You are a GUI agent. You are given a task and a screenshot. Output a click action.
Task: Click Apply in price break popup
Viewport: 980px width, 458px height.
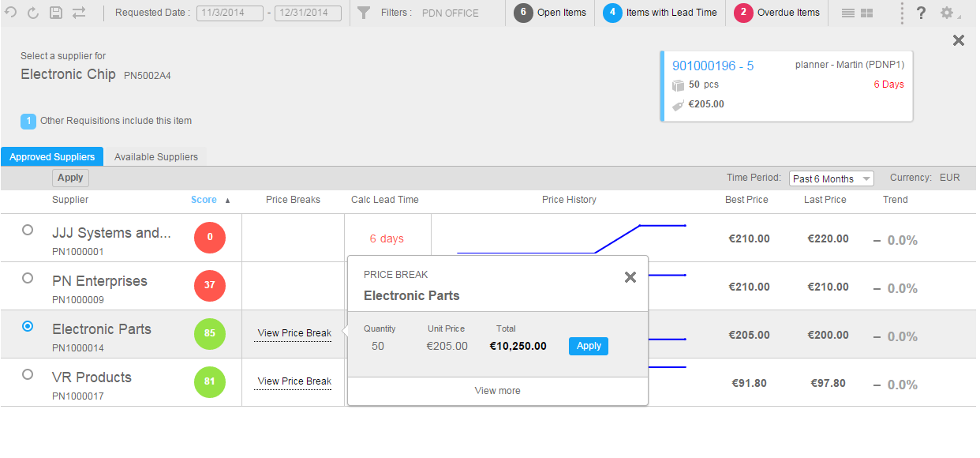click(x=589, y=346)
